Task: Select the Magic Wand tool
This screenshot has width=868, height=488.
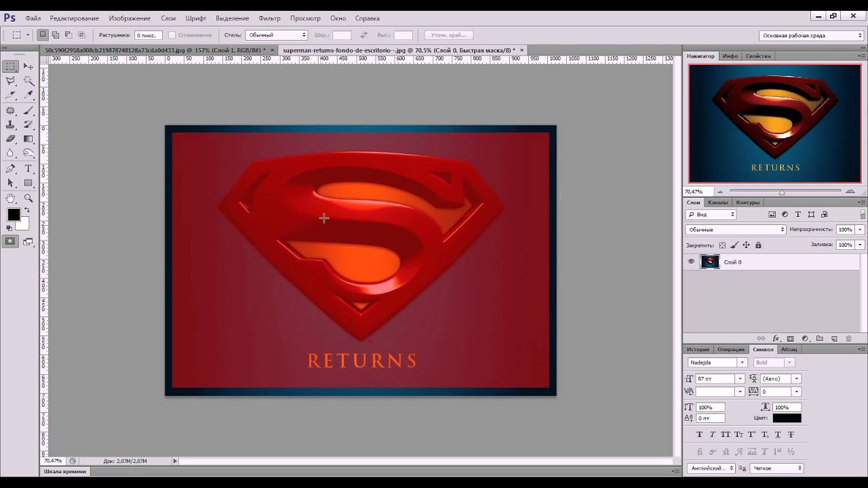Action: point(28,81)
